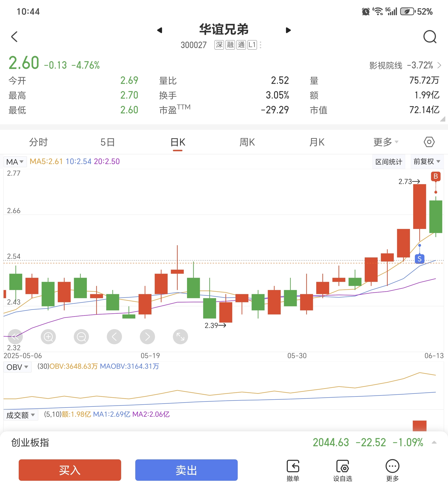Open 撤单 cancel order icon
Screen dimensions: 448x487
click(293, 470)
